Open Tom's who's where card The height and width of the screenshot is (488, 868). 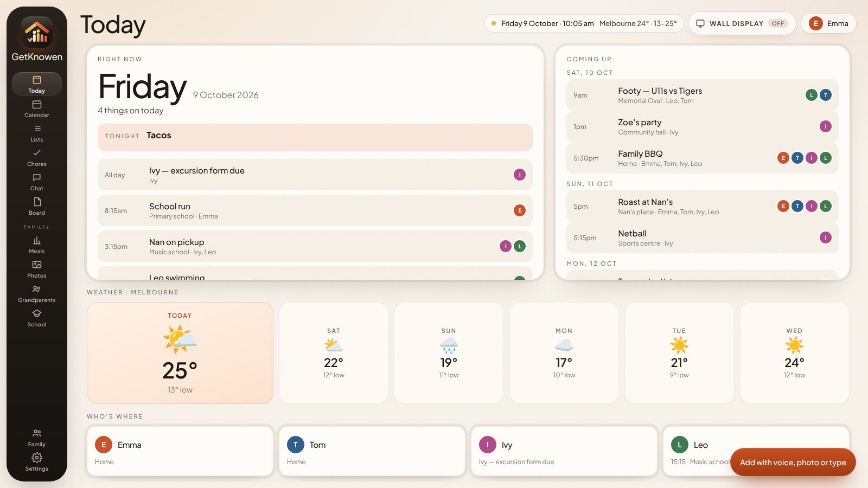click(x=372, y=452)
